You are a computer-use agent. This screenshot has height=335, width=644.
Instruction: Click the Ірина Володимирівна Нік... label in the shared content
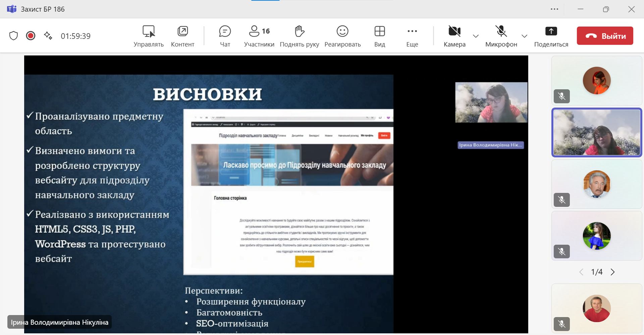point(491,145)
